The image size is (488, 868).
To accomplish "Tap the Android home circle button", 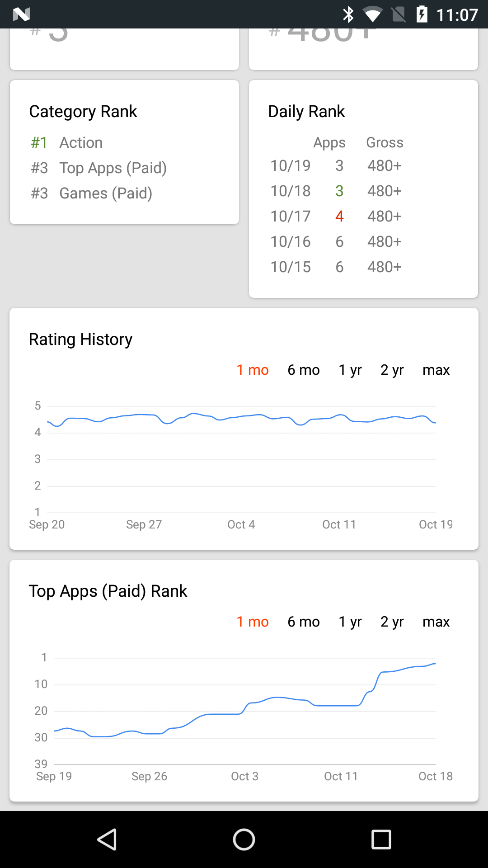I will (244, 840).
